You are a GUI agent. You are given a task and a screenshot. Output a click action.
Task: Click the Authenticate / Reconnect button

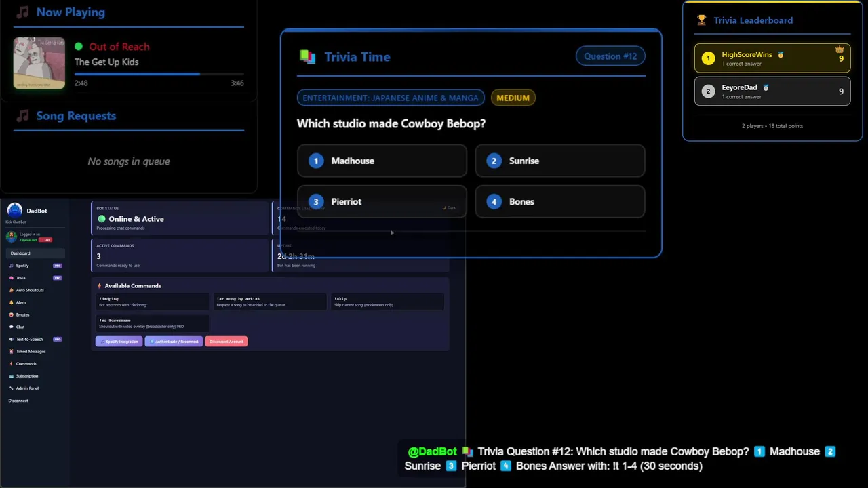click(174, 342)
